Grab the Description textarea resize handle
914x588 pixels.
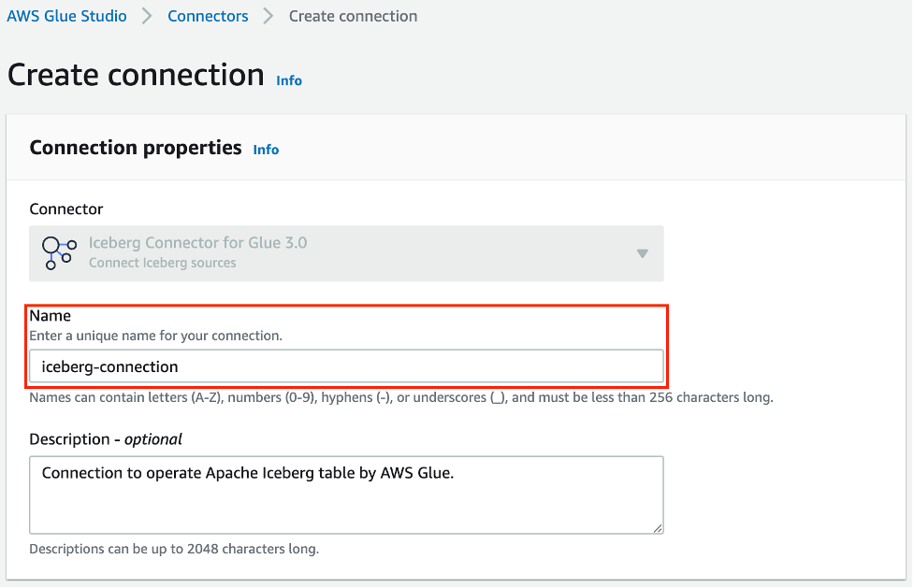[x=658, y=527]
